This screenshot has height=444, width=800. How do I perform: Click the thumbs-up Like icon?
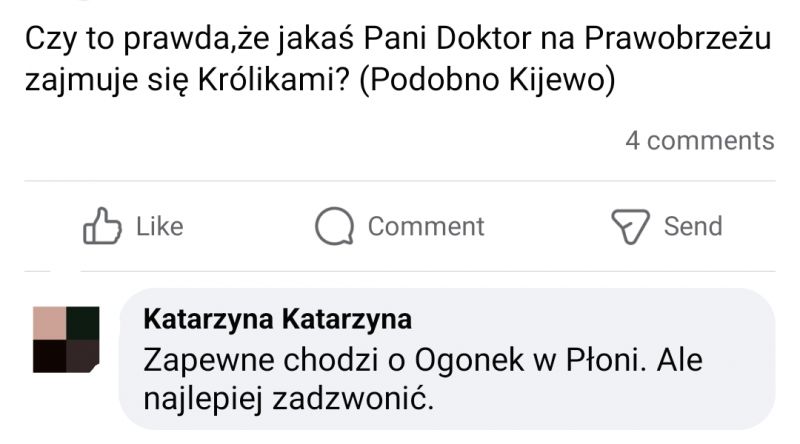coord(102,226)
